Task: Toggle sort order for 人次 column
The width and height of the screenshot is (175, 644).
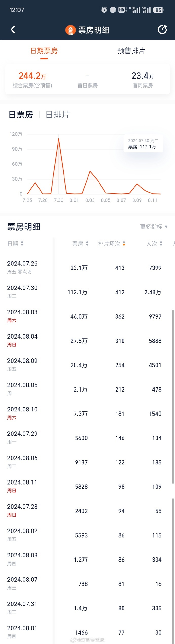Action: pyautogui.click(x=161, y=244)
